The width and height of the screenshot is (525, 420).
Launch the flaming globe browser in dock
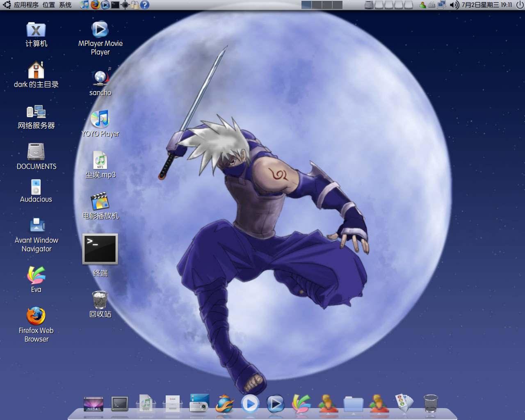(x=225, y=404)
